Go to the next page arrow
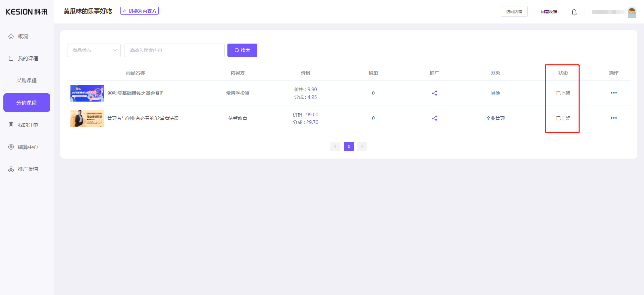This screenshot has height=295, width=644. 362,146
